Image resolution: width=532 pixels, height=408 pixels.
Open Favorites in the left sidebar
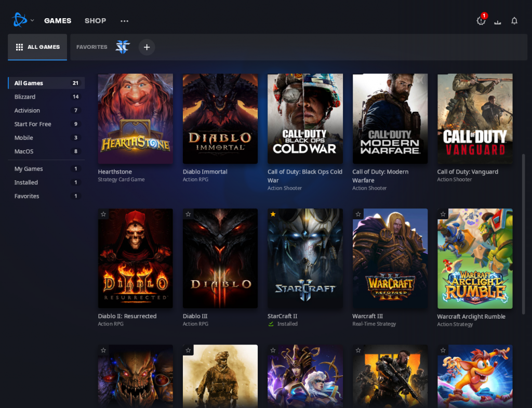[46, 196]
